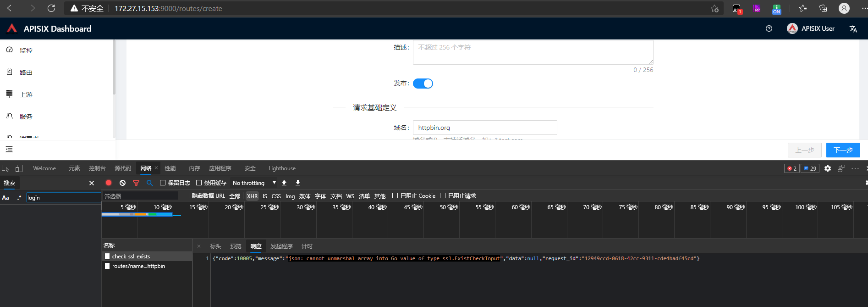Screen dimensions: 868x307
Task: Focus the 域名 httpbin.org input field
Action: click(485, 128)
